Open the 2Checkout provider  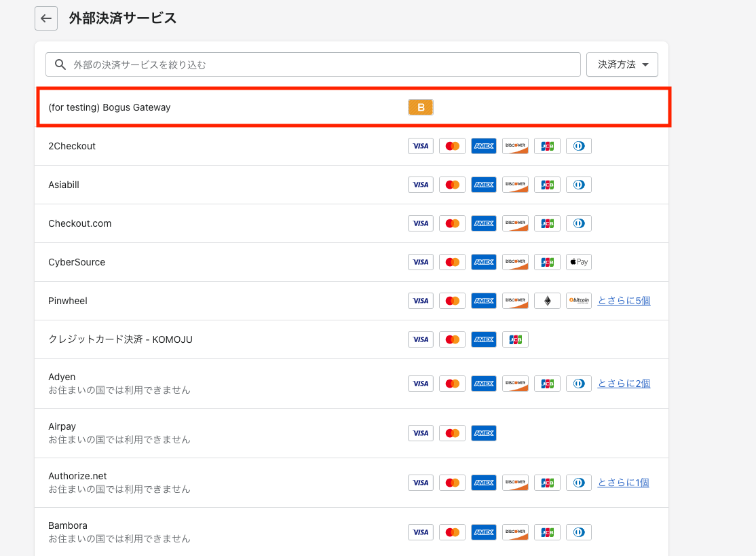pos(352,146)
